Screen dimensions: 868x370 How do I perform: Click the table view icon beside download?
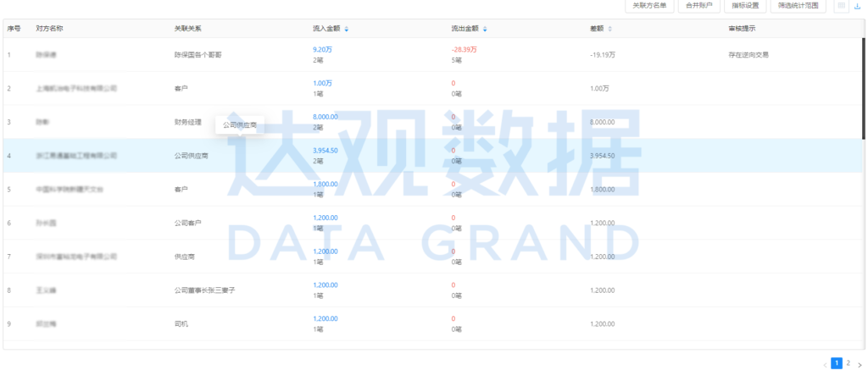(x=841, y=6)
